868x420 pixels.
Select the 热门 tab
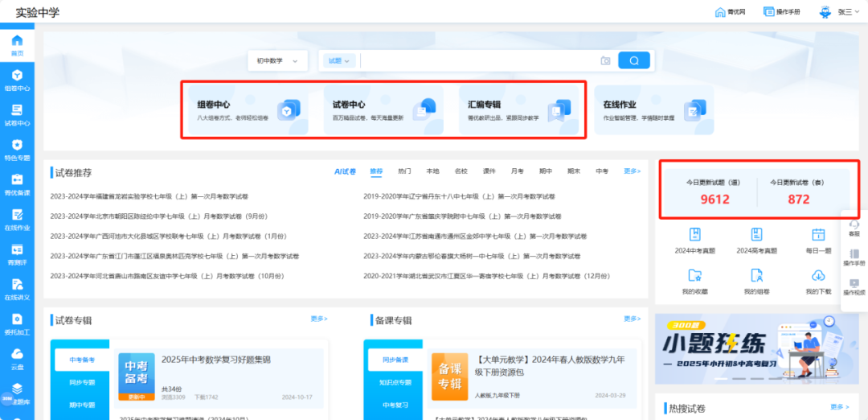[x=404, y=171]
